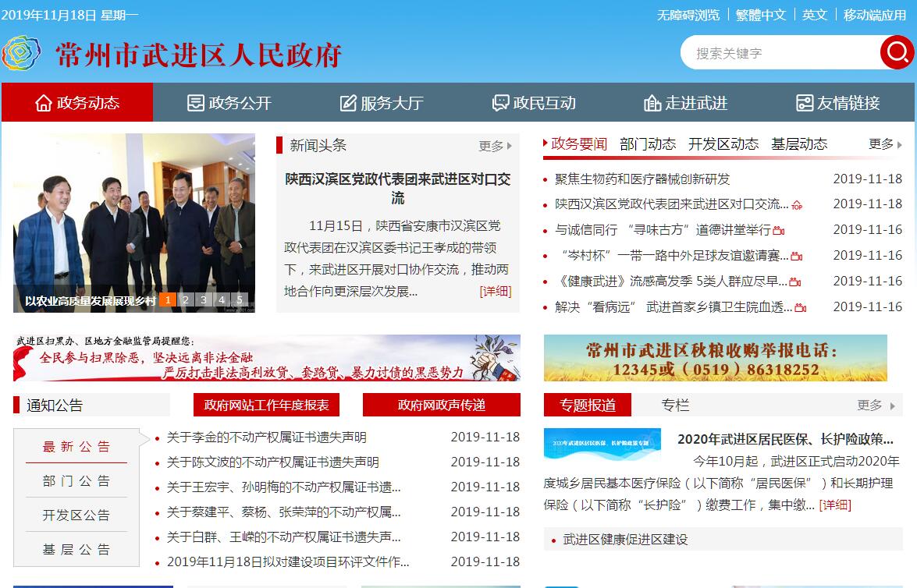The image size is (917, 588).
Task: Go to 政务动态 home navigation item
Action: [77, 103]
